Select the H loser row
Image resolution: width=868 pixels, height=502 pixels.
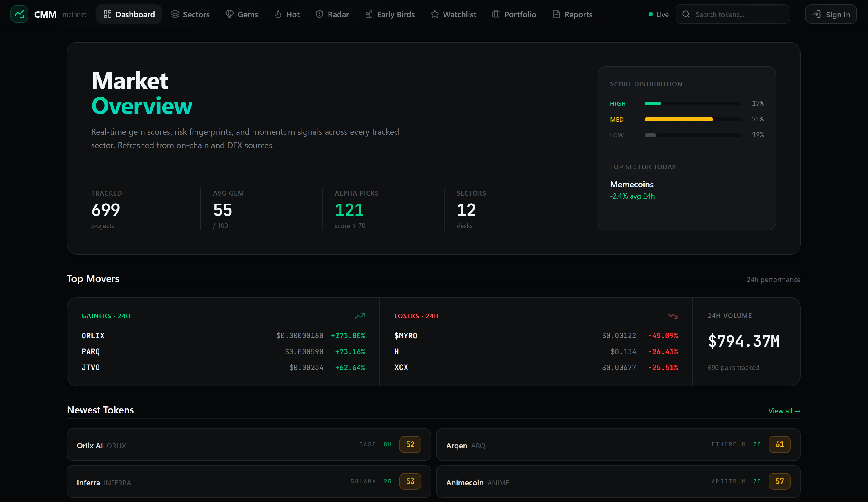pos(536,351)
